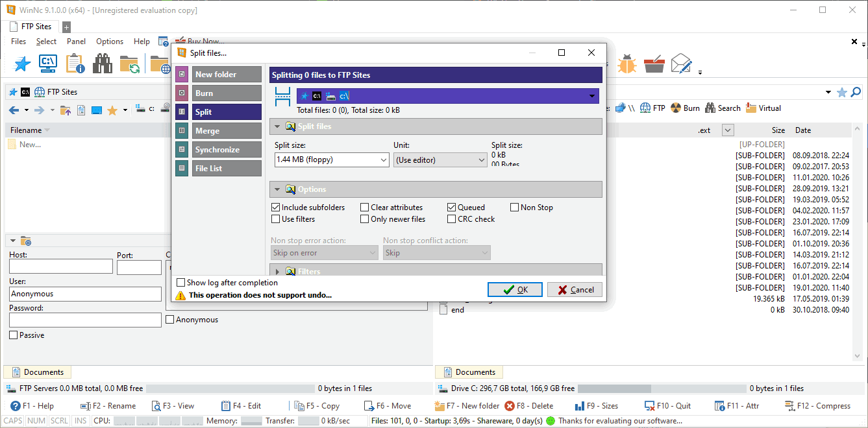Tick Show log after completion
The image size is (868, 428).
click(181, 283)
